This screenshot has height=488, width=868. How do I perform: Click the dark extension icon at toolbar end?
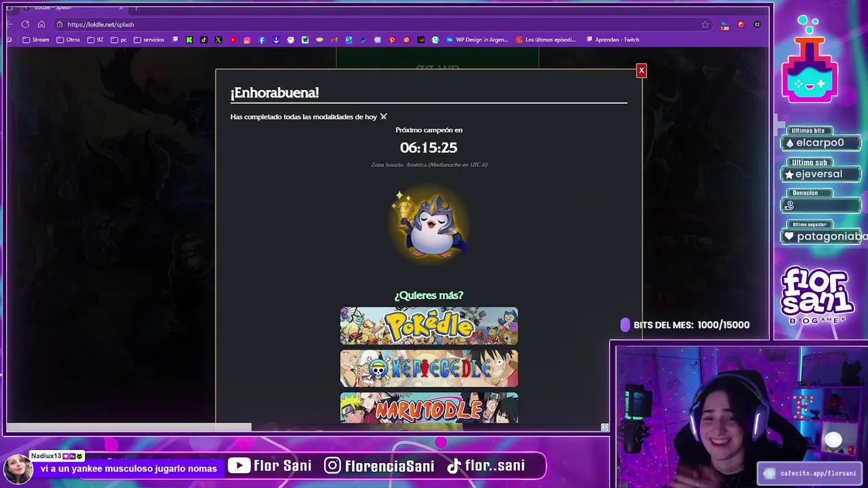[757, 24]
